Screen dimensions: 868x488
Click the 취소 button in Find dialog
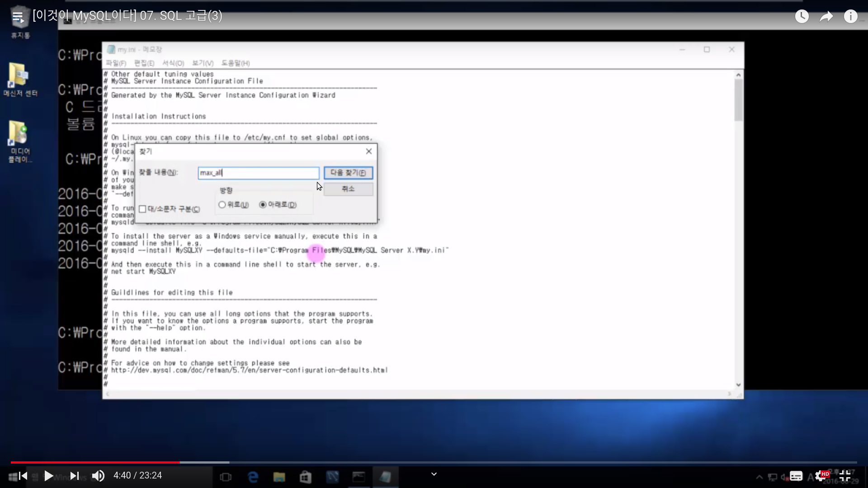[348, 189]
